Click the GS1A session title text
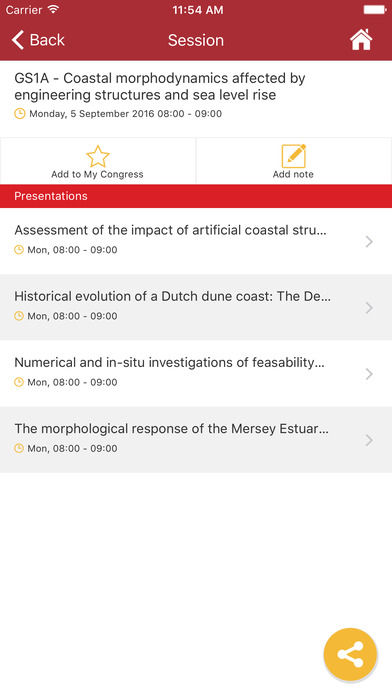 (x=160, y=87)
